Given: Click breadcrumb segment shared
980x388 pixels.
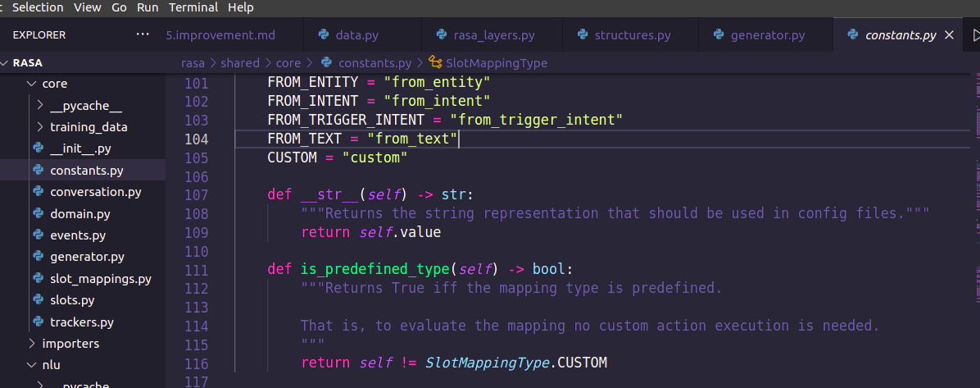Looking at the screenshot, I should tap(240, 63).
